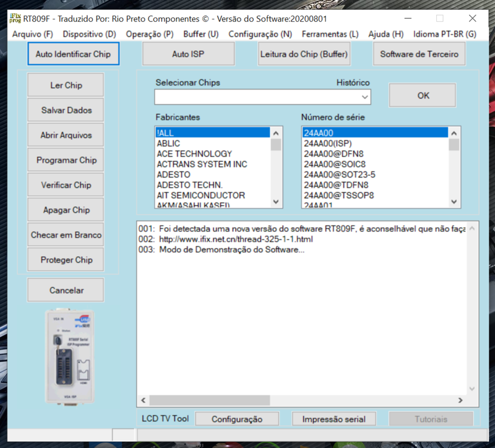Click the Ler Chip button

pos(66,85)
